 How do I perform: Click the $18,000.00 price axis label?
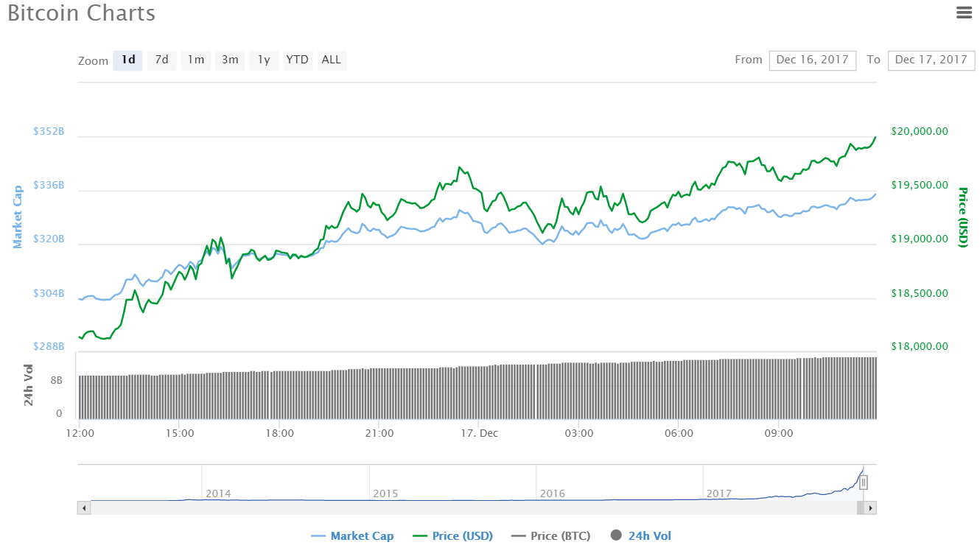tap(920, 346)
